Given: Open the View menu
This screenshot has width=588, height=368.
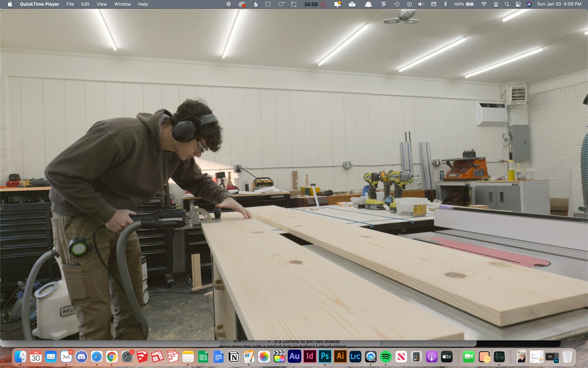Looking at the screenshot, I should click(102, 4).
